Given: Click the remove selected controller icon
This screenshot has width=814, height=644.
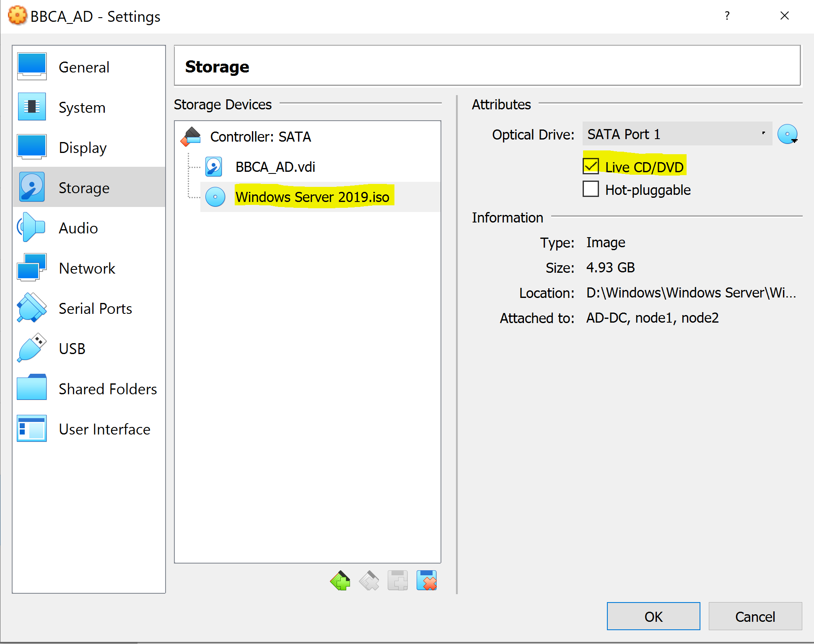Looking at the screenshot, I should (369, 580).
